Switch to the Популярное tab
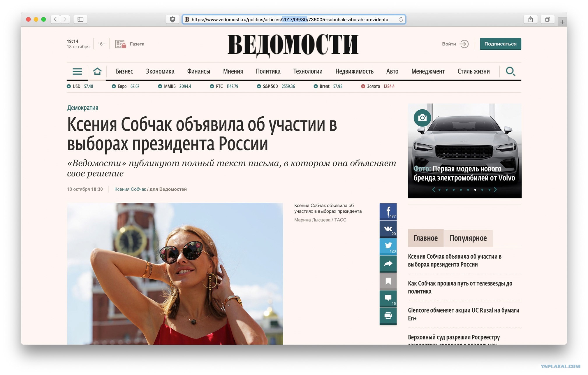Screen dimensions: 588x375 [x=468, y=238]
